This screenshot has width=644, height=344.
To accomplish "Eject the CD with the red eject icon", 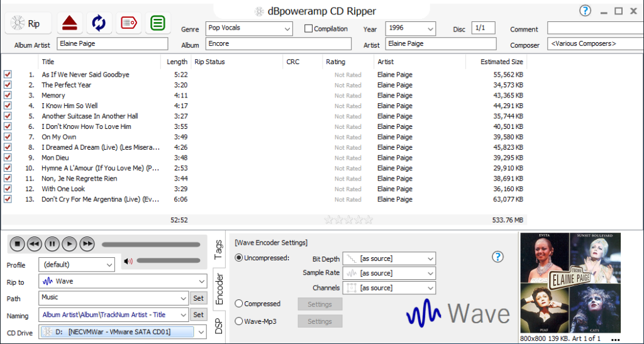I will tap(70, 23).
